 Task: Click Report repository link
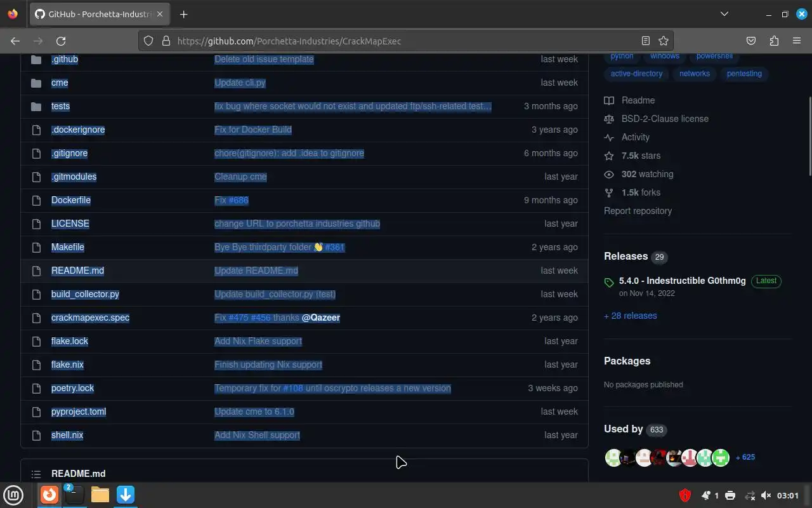click(x=638, y=211)
